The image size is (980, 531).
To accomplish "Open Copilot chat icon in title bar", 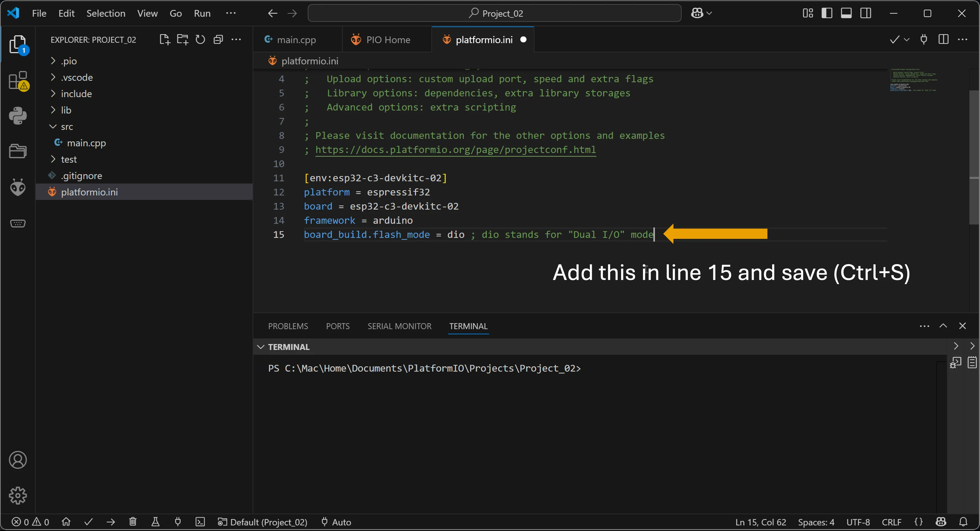I will [697, 13].
